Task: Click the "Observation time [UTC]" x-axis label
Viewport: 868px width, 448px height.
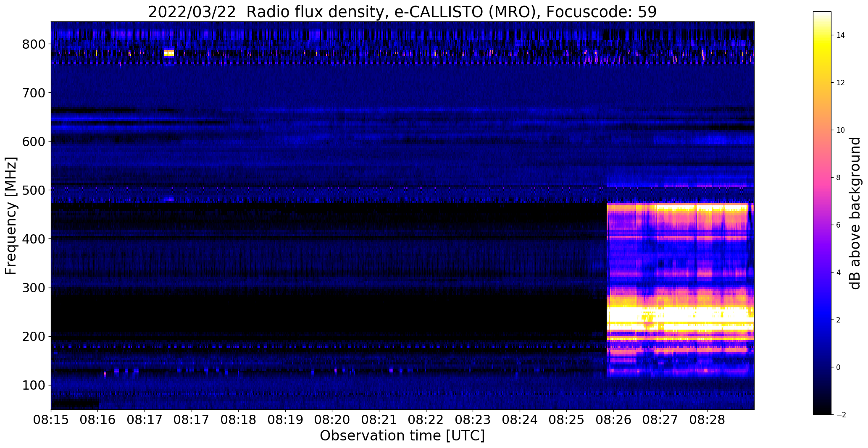Action: [402, 435]
